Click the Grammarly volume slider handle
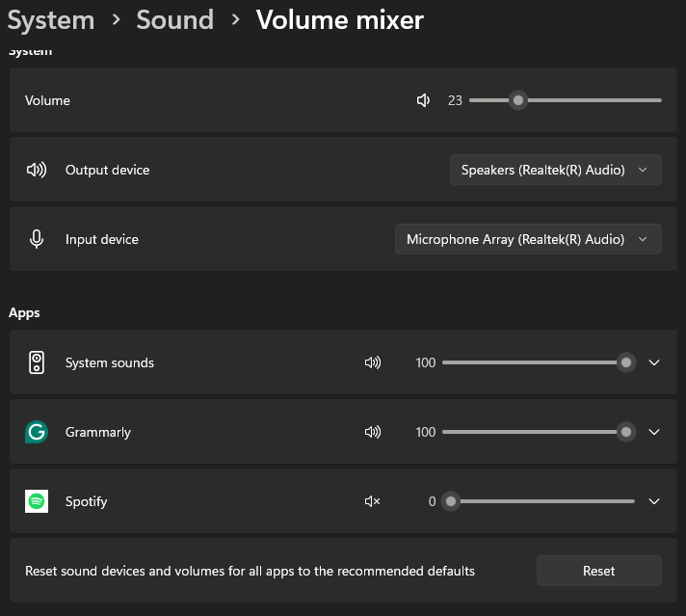Screen dimensions: 686x616 click(x=626, y=432)
